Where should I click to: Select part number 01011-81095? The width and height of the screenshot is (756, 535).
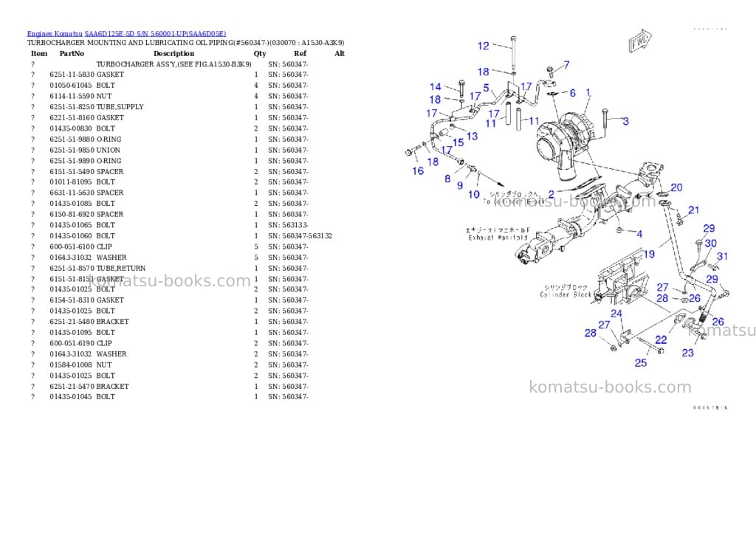click(x=70, y=182)
